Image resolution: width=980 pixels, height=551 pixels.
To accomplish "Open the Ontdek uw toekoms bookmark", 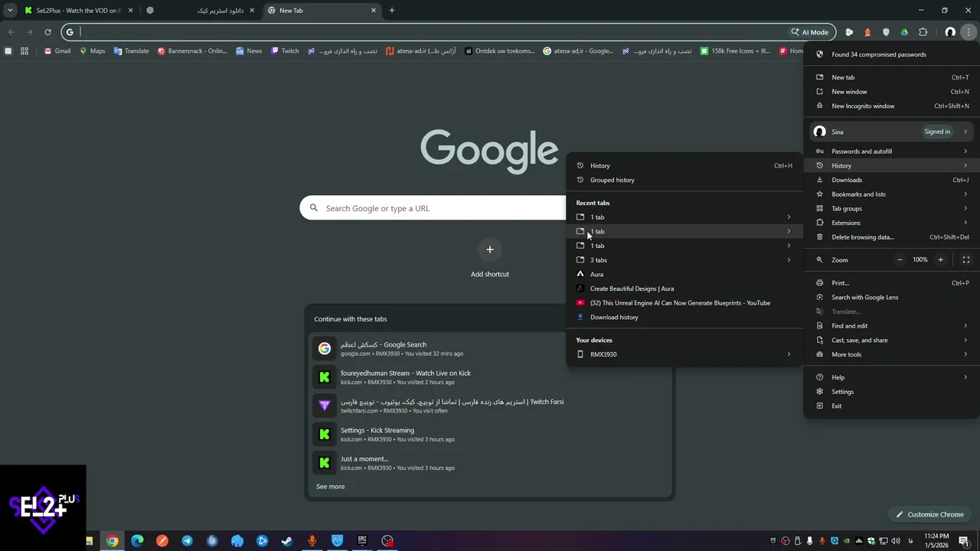I will [500, 51].
